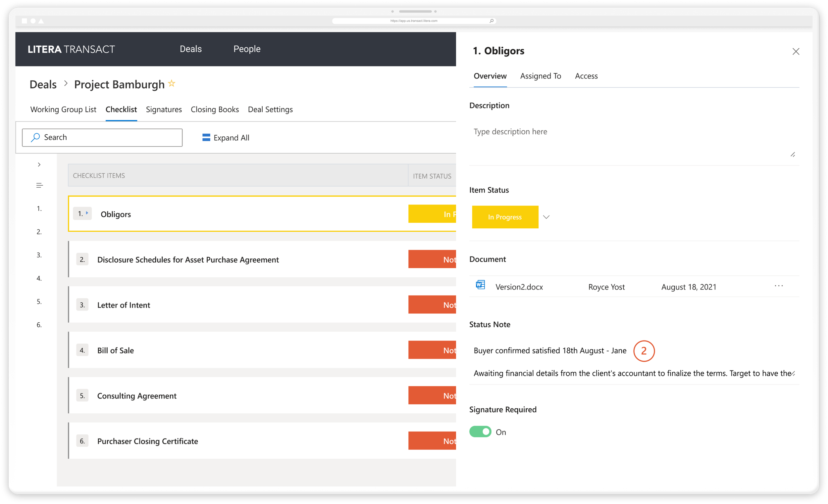This screenshot has width=828, height=504.
Task: Click the Expand All icon
Action: click(x=206, y=137)
